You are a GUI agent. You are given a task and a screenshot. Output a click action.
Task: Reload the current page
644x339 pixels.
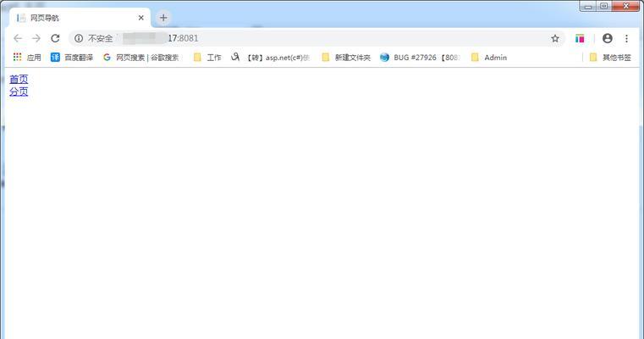pyautogui.click(x=55, y=38)
